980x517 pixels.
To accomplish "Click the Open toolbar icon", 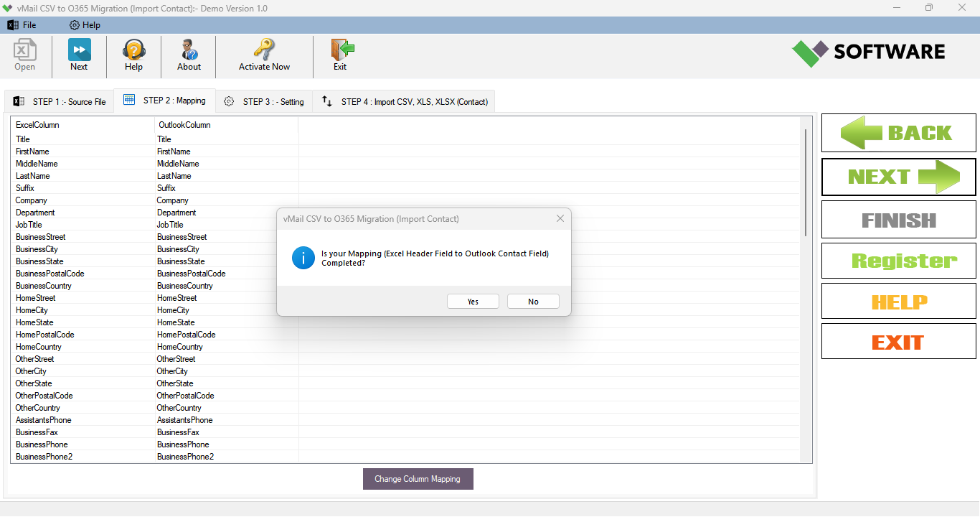I will [24, 55].
